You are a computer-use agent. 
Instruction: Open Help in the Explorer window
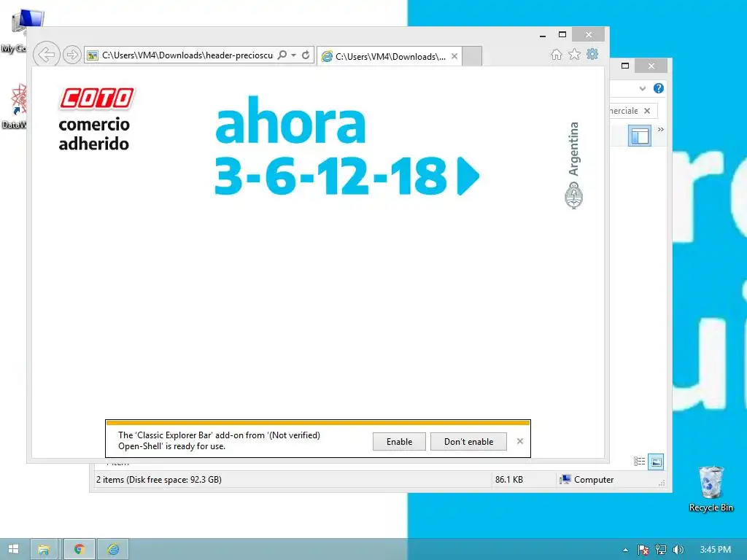659,88
